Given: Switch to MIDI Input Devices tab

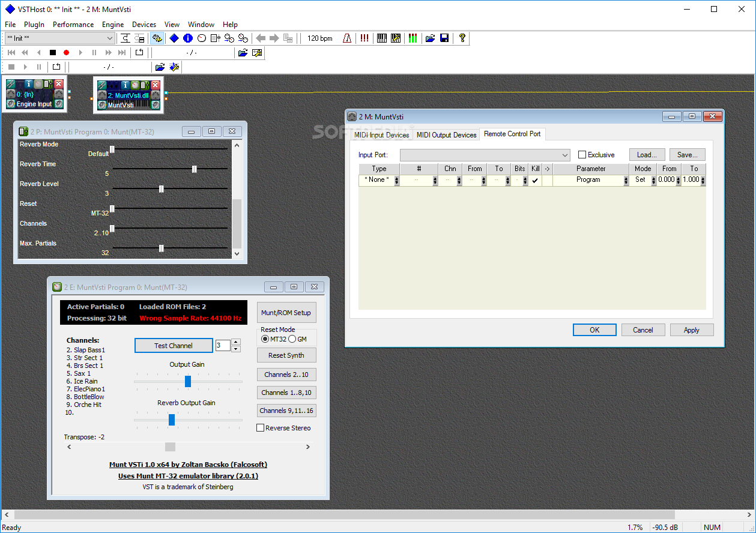Looking at the screenshot, I should tap(382, 135).
